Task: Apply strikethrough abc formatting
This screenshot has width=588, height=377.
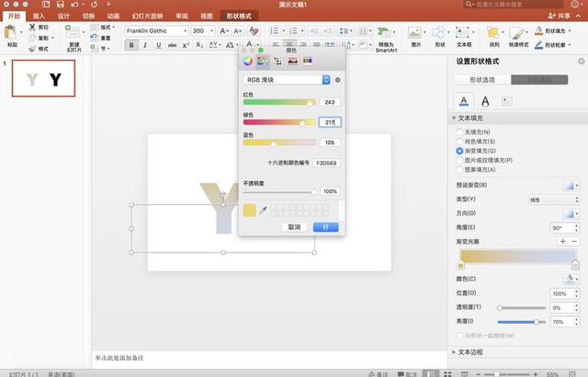Action: (172, 45)
